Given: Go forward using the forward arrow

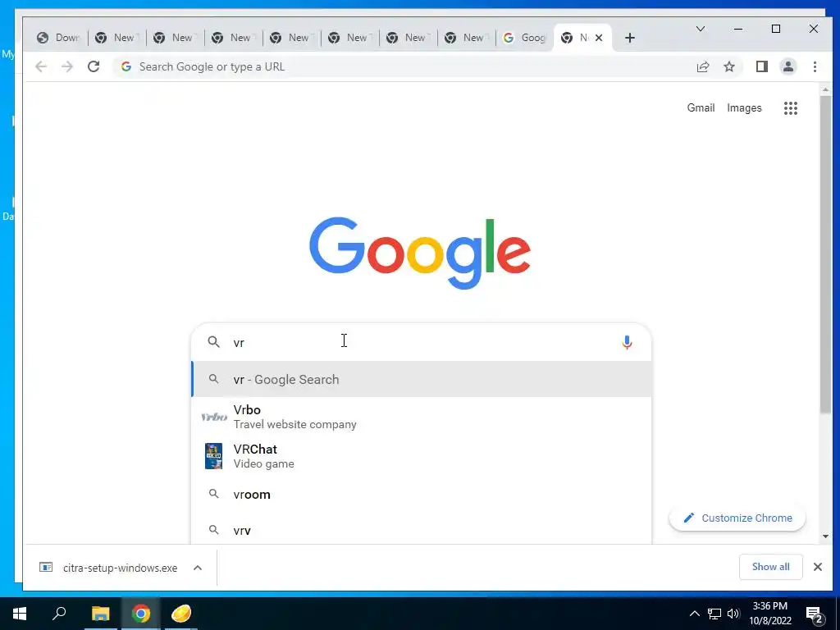Looking at the screenshot, I should point(67,66).
